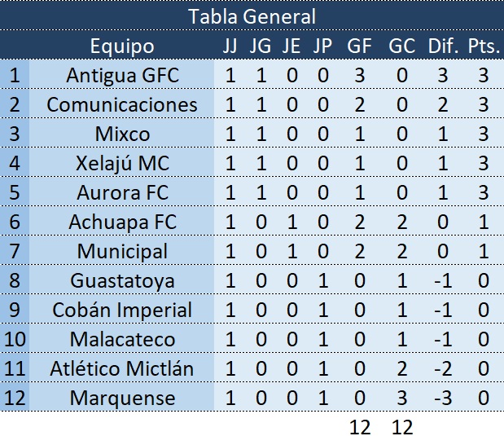The image size is (504, 436).
Task: Click the GF column header
Action: [359, 46]
